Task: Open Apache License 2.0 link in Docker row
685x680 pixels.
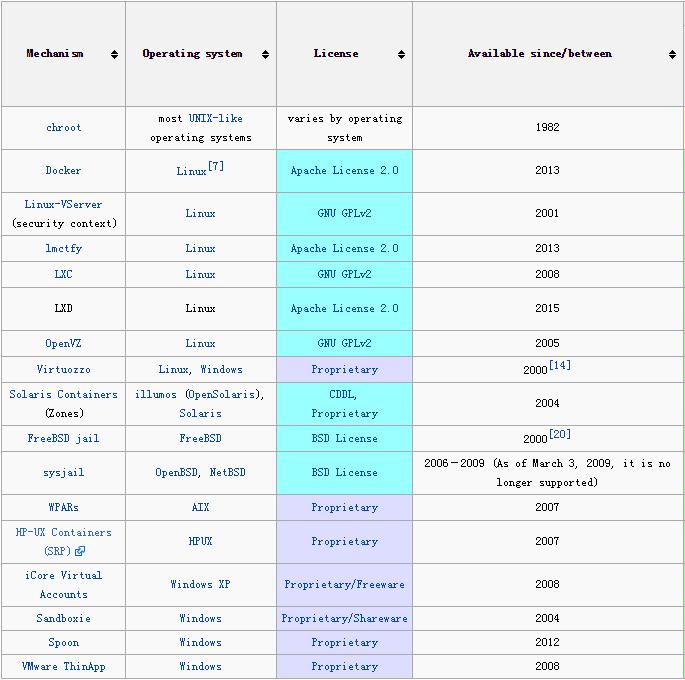Action: [345, 170]
